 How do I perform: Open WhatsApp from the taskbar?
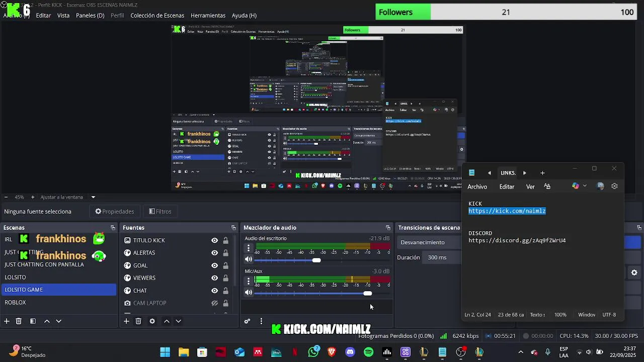(313, 351)
